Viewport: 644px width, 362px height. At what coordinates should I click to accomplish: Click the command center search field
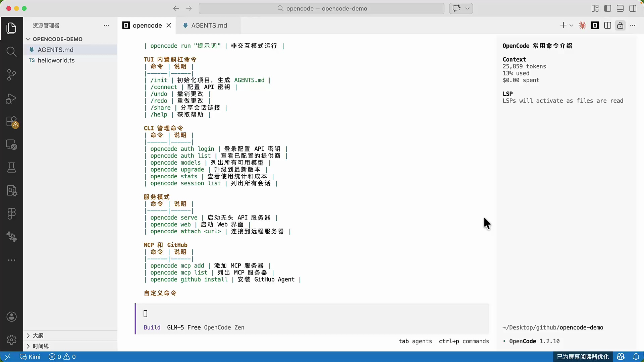click(321, 8)
